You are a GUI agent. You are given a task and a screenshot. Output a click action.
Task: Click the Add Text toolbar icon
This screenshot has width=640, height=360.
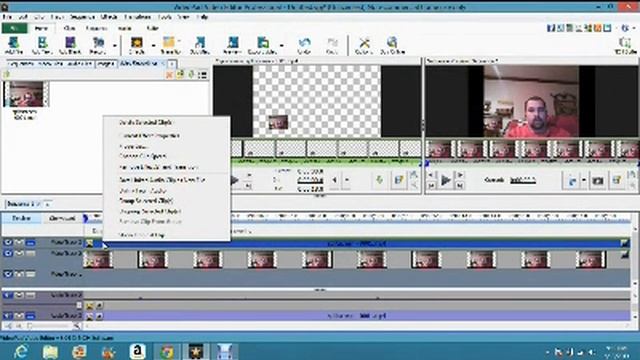[42, 45]
